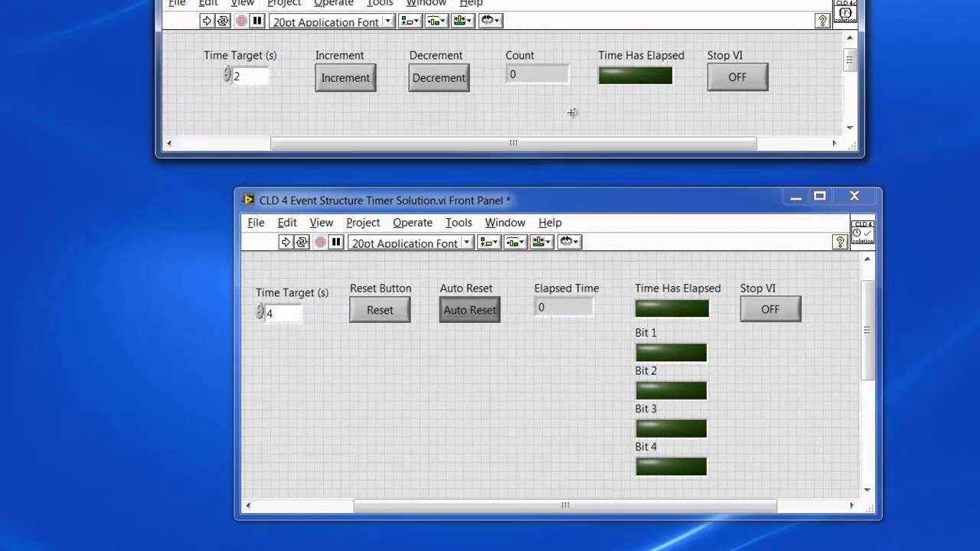Click Time Target field showing 2

pyautogui.click(x=250, y=76)
